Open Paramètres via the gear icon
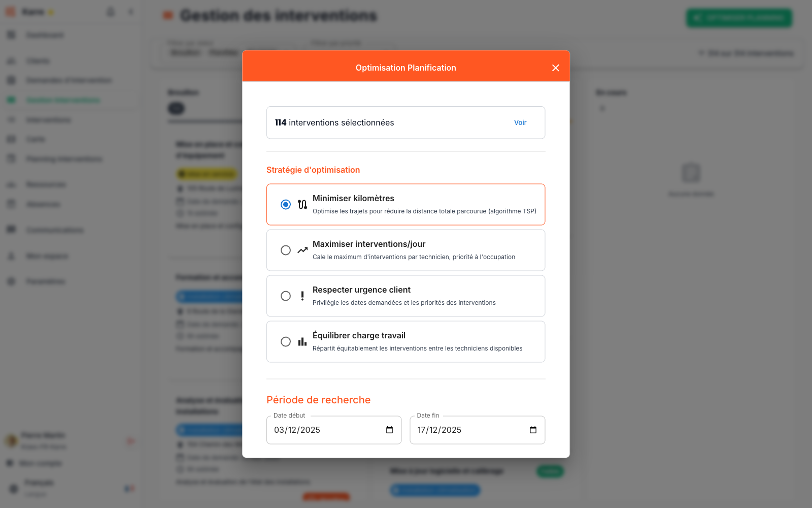The image size is (812, 508). 11,281
